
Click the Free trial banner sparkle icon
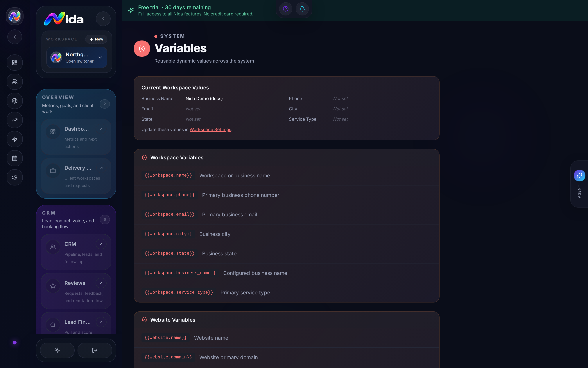pyautogui.click(x=131, y=10)
